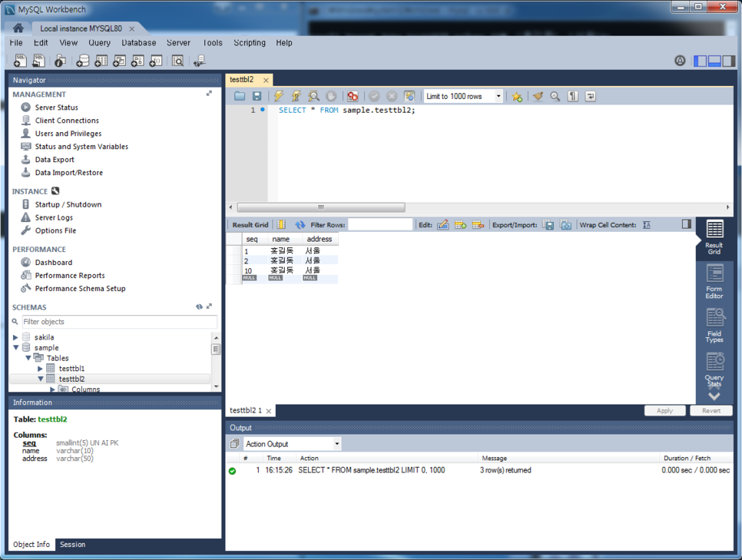The image size is (742, 560).
Task: Toggle the bottom output panel visibility
Action: [x=714, y=61]
